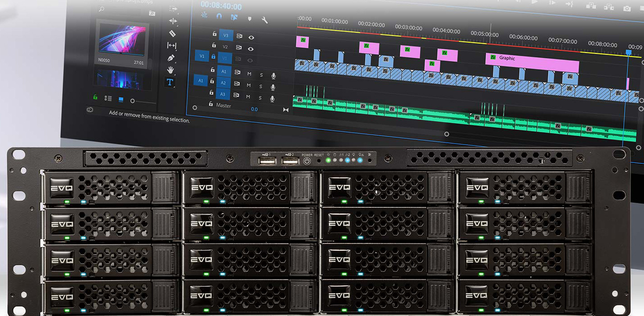The image size is (644, 316).
Task: Select the Ripple Edit tool
Action: click(x=172, y=21)
